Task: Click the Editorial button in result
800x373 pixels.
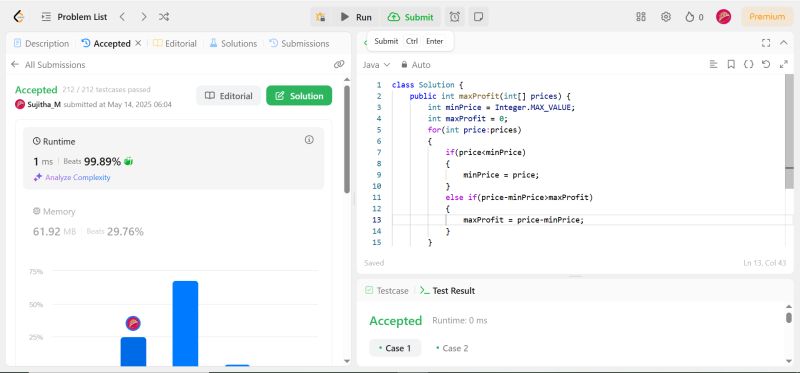Action: click(x=229, y=95)
